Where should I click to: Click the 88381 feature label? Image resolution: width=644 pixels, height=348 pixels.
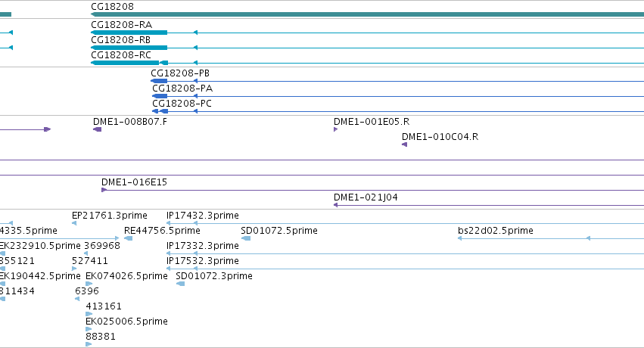point(101,337)
